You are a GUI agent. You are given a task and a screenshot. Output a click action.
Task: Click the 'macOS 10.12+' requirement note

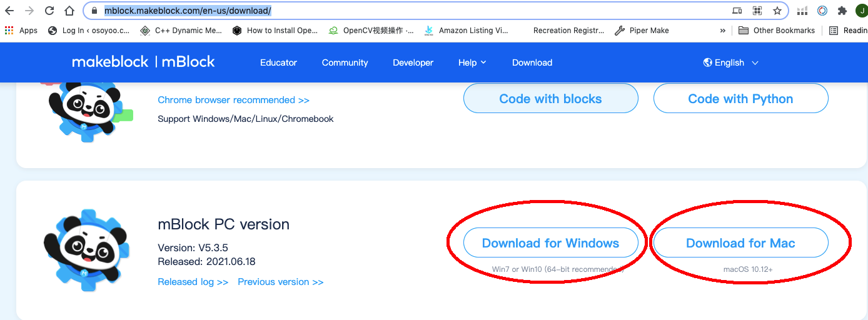click(x=748, y=269)
